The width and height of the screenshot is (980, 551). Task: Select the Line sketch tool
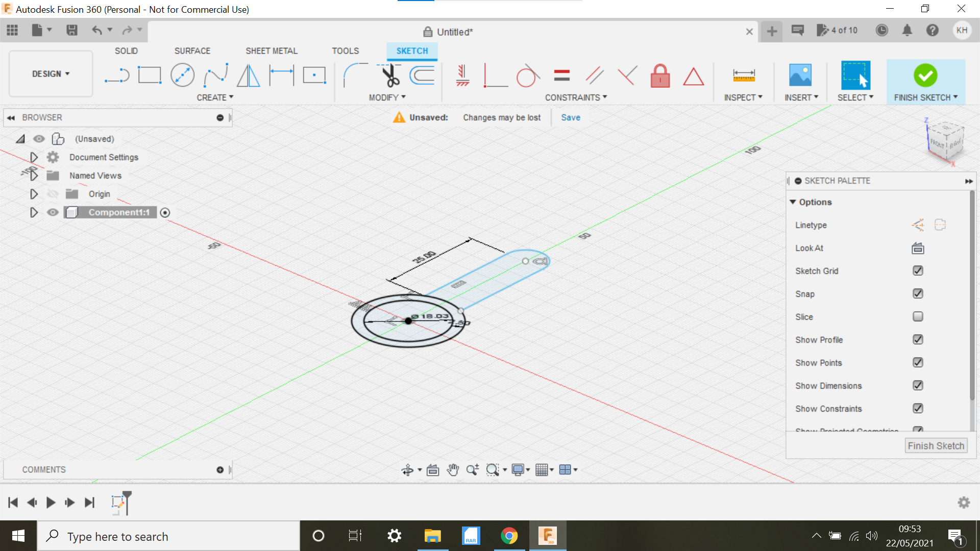(116, 74)
